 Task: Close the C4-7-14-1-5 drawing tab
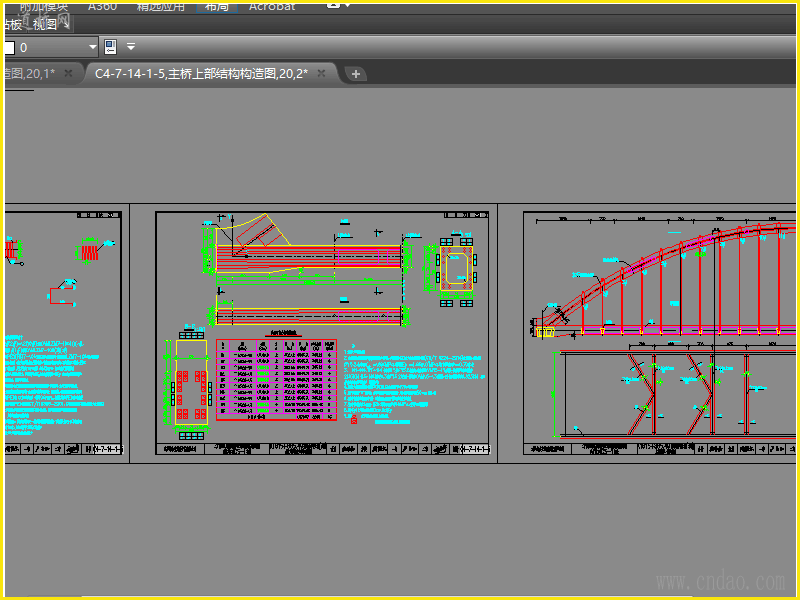pyautogui.click(x=322, y=73)
